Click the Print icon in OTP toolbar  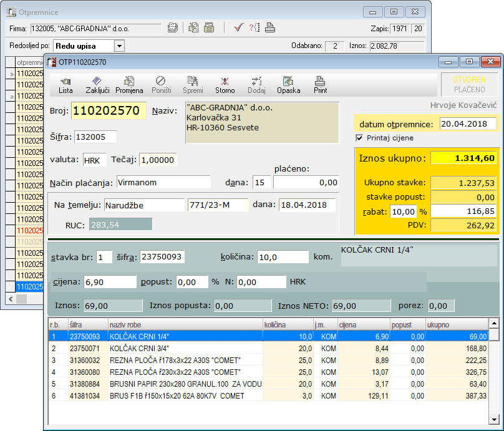[x=320, y=85]
